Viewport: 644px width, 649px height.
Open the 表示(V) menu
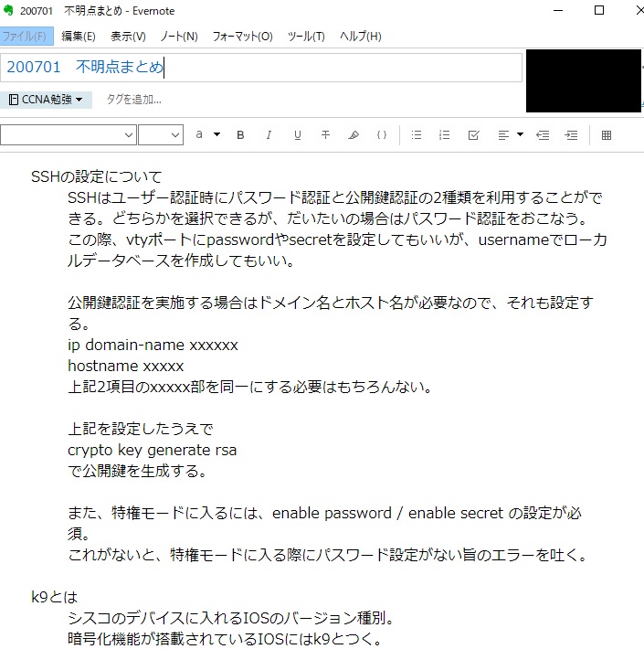(128, 37)
